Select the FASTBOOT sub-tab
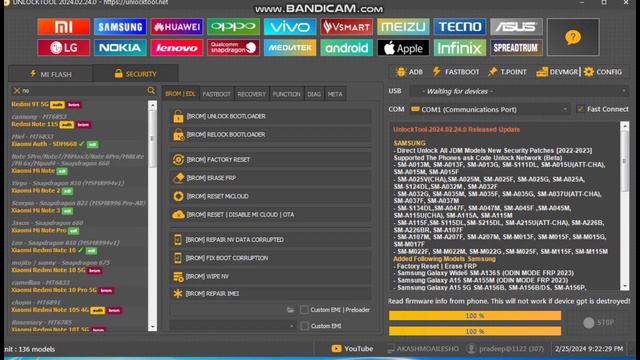 click(216, 94)
